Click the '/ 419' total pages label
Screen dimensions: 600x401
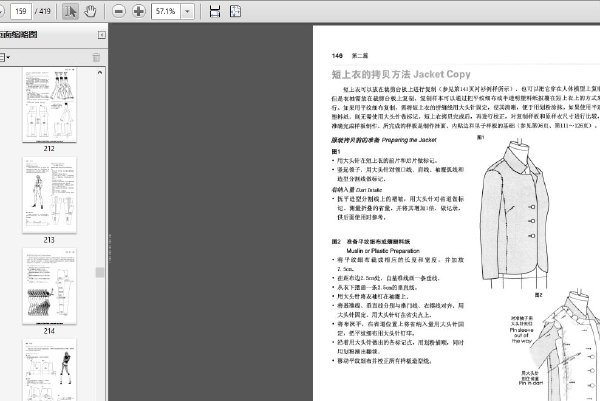click(43, 11)
